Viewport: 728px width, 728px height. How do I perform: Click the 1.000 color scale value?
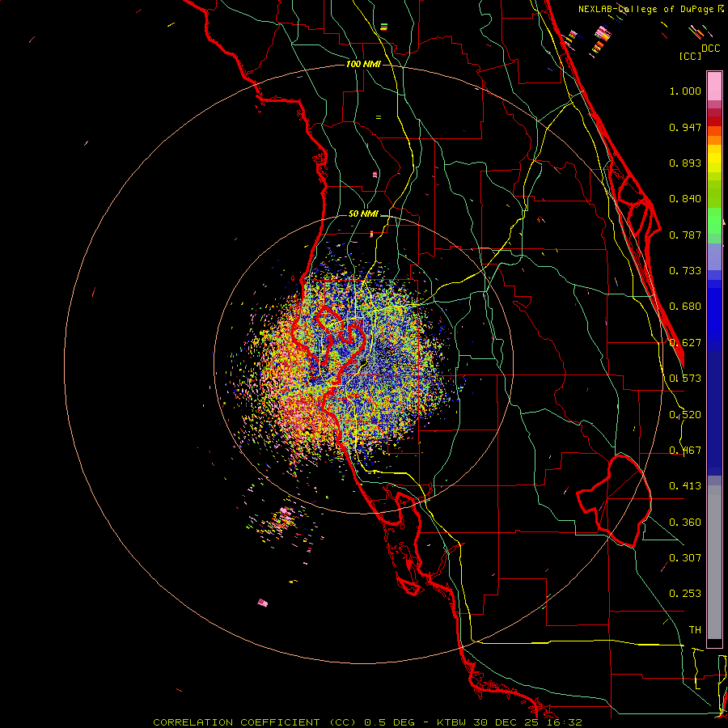click(685, 91)
